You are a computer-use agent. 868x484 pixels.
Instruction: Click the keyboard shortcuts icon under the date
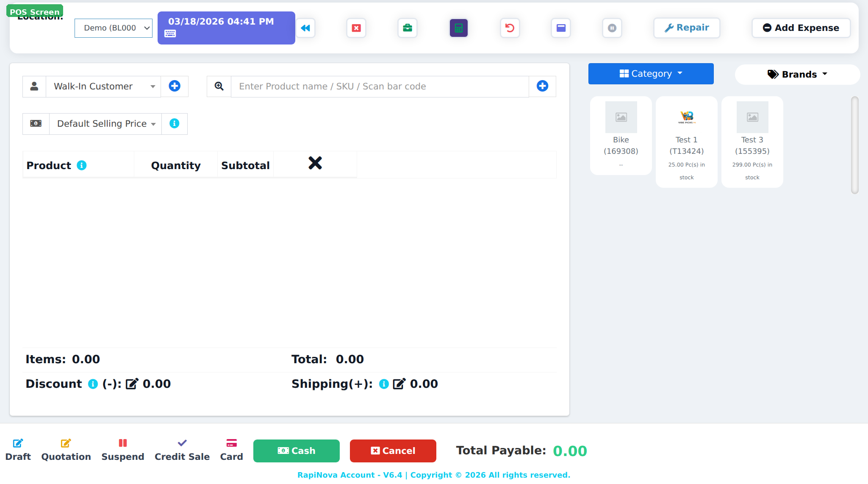(x=170, y=33)
